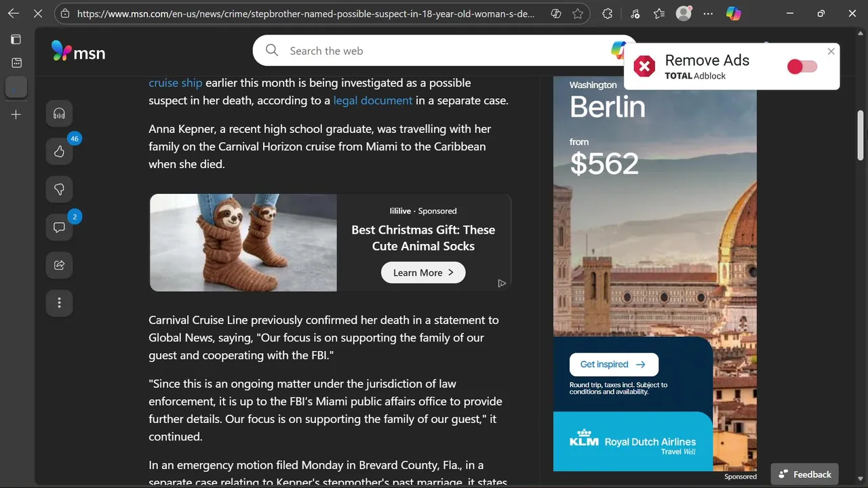Open browser Settings and more menu

pyautogui.click(x=708, y=14)
